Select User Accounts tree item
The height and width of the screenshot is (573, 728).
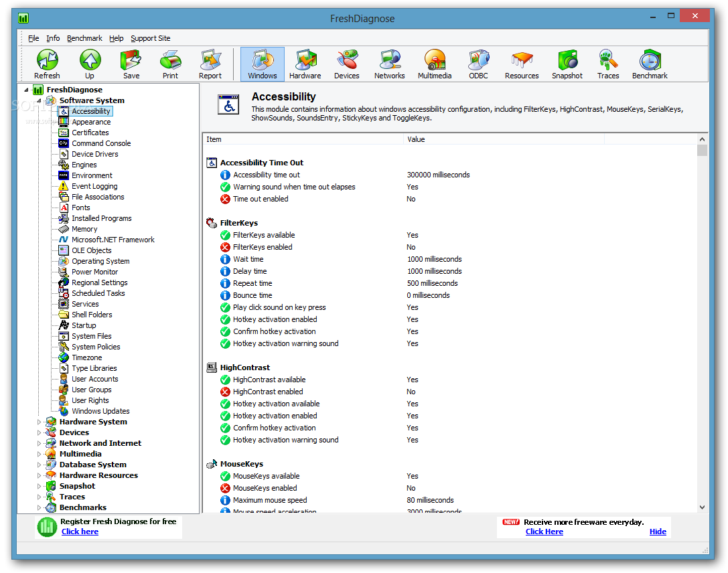pos(94,379)
